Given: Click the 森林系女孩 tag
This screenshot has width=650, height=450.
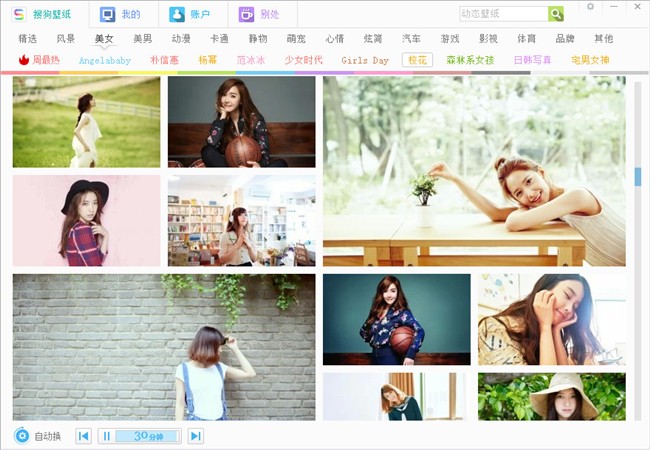Looking at the screenshot, I should (470, 60).
